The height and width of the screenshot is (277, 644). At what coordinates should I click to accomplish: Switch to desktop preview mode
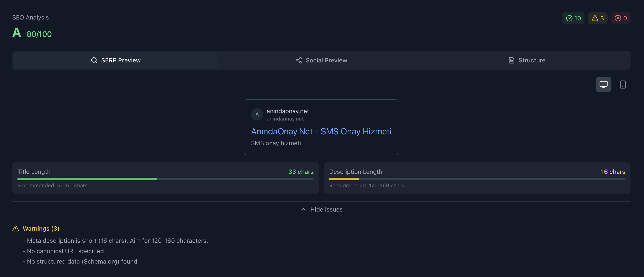(603, 85)
